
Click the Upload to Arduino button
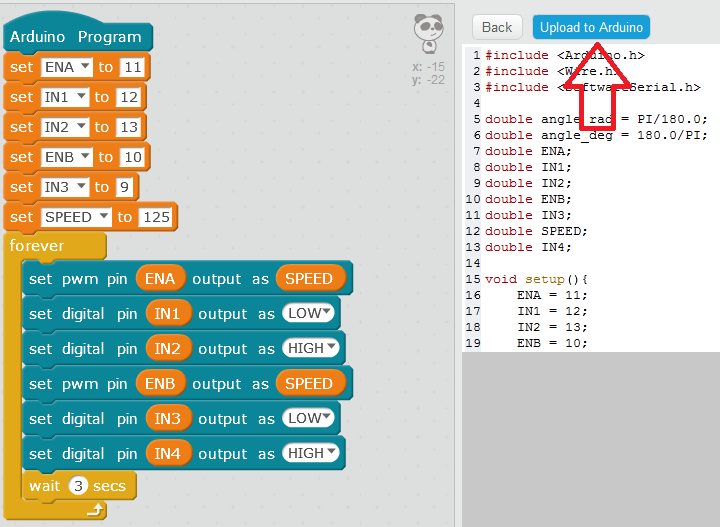591,27
